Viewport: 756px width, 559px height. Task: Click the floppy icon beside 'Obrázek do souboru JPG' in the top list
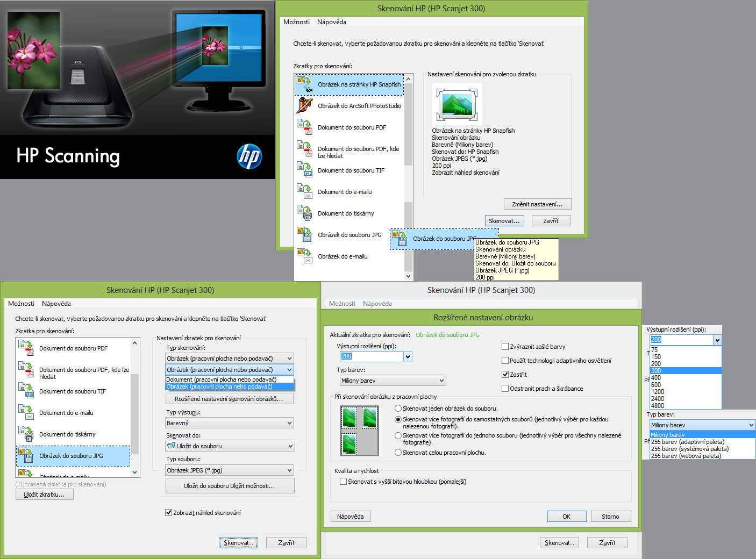click(305, 234)
